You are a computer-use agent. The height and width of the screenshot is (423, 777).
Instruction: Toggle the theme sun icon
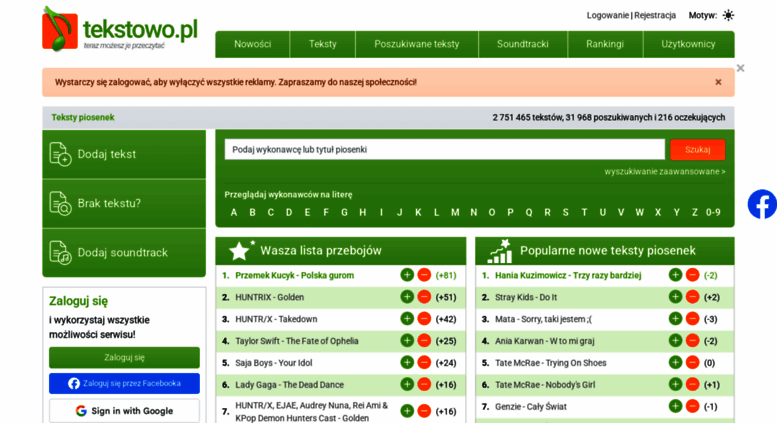click(x=728, y=15)
